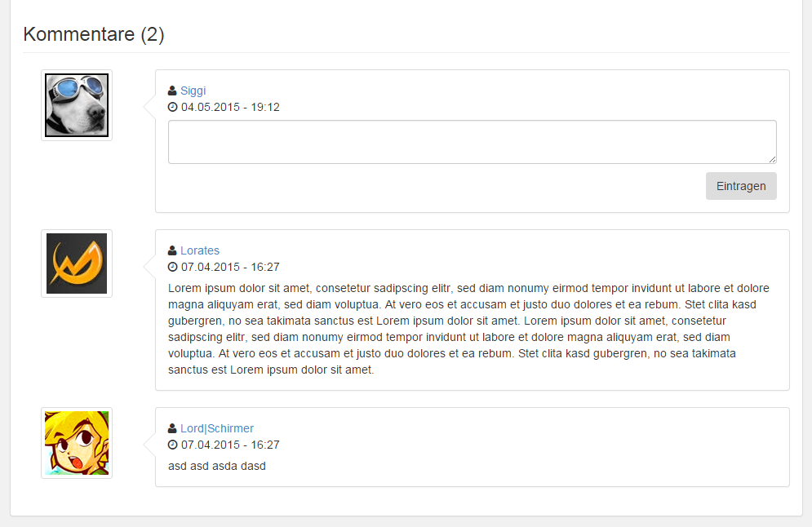Open the Lorates profile link
This screenshot has height=527, width=812.
click(x=200, y=250)
